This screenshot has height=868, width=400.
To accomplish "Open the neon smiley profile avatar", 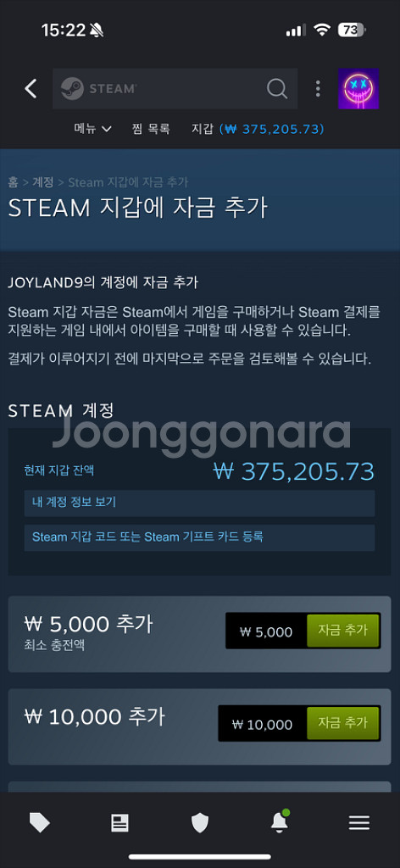I will pos(358,88).
